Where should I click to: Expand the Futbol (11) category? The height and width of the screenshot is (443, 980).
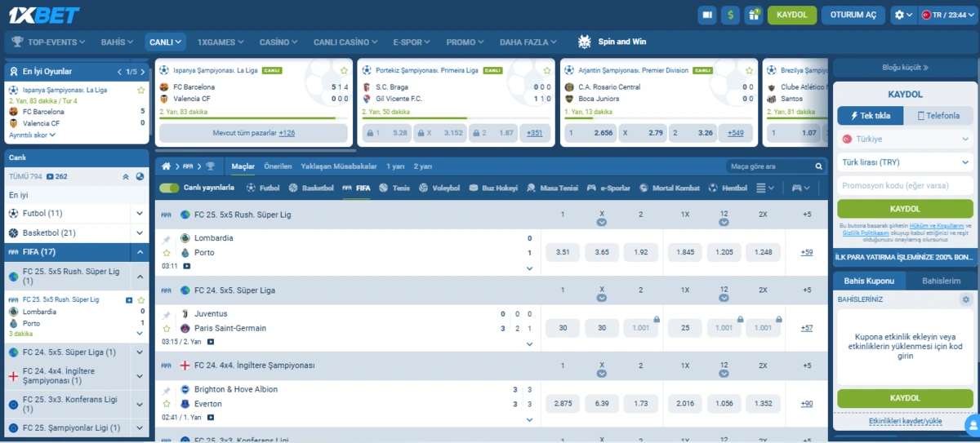pos(140,213)
